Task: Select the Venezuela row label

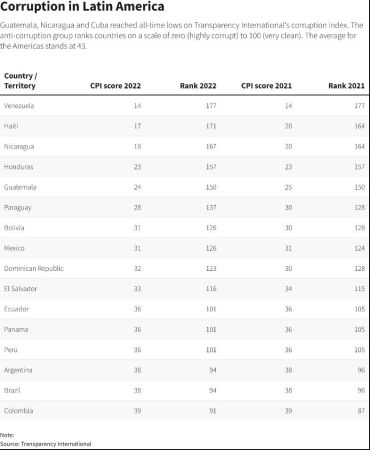Action: (x=19, y=106)
